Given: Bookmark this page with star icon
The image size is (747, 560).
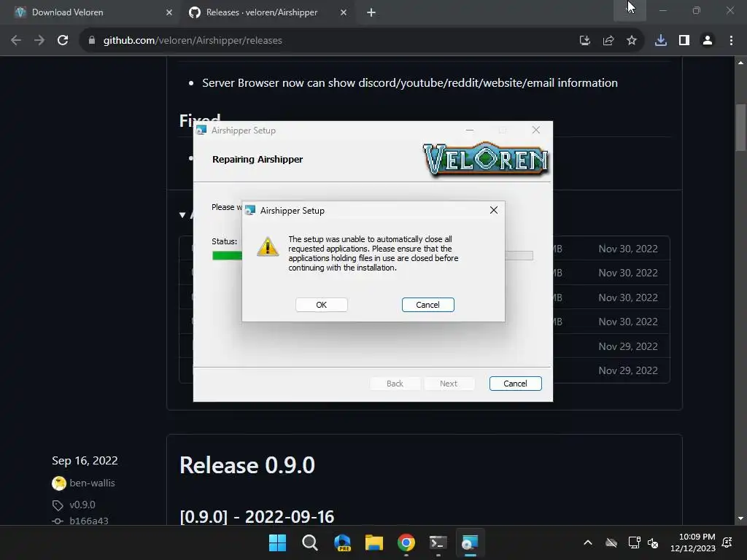Looking at the screenshot, I should (631, 41).
